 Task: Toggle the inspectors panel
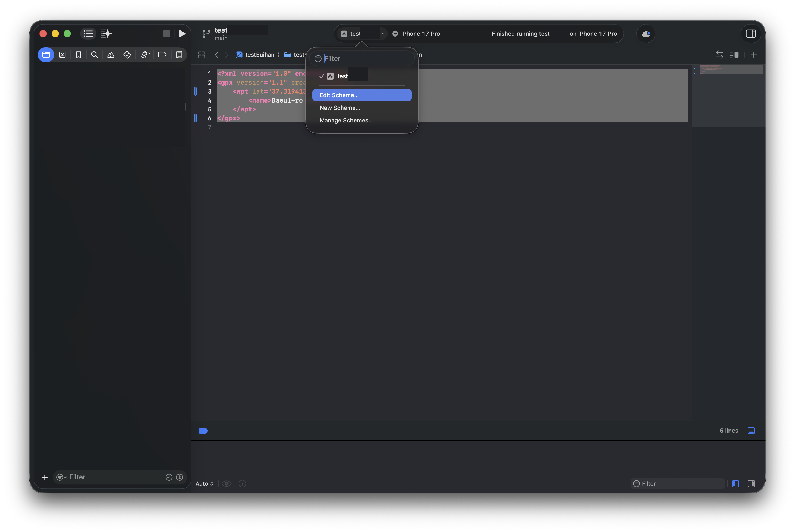pyautogui.click(x=751, y=34)
